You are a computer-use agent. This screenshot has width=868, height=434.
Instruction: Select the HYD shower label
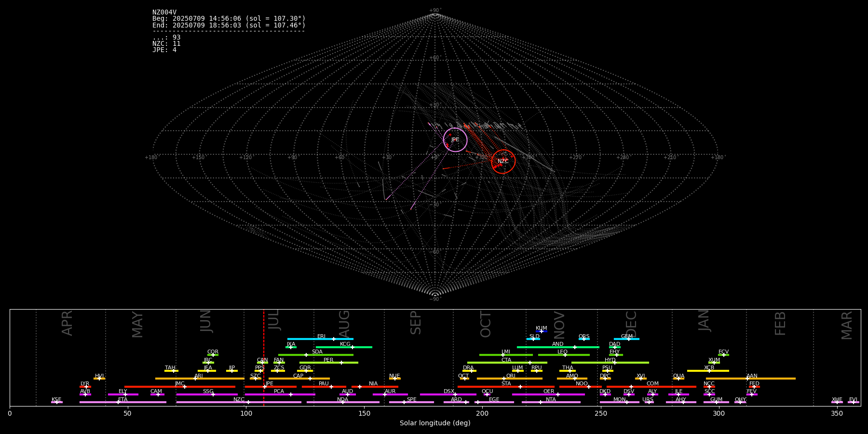(x=610, y=360)
